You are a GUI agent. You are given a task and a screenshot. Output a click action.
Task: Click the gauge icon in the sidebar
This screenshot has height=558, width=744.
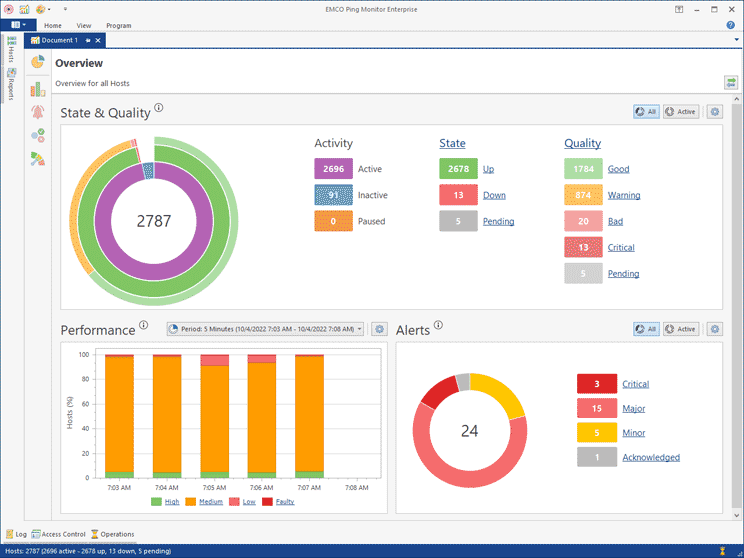(38, 135)
